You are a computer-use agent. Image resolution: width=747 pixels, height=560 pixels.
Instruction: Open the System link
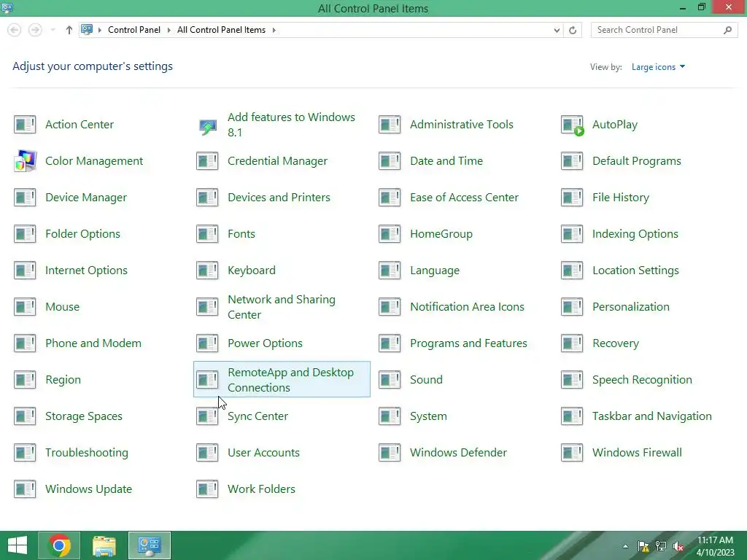[428, 416]
